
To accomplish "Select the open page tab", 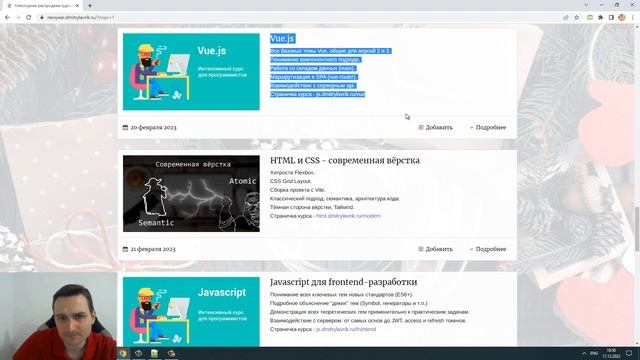I will pyautogui.click(x=42, y=6).
